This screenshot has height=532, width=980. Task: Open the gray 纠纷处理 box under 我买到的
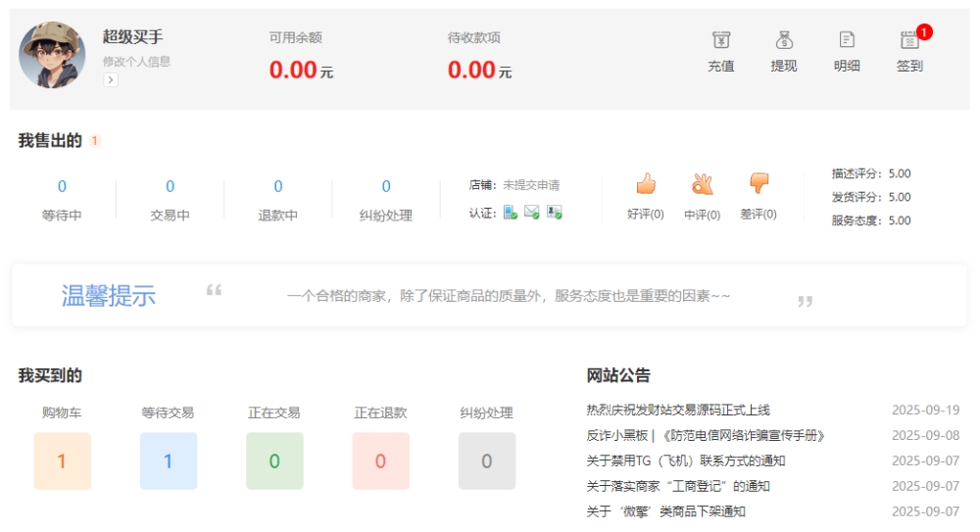(487, 460)
